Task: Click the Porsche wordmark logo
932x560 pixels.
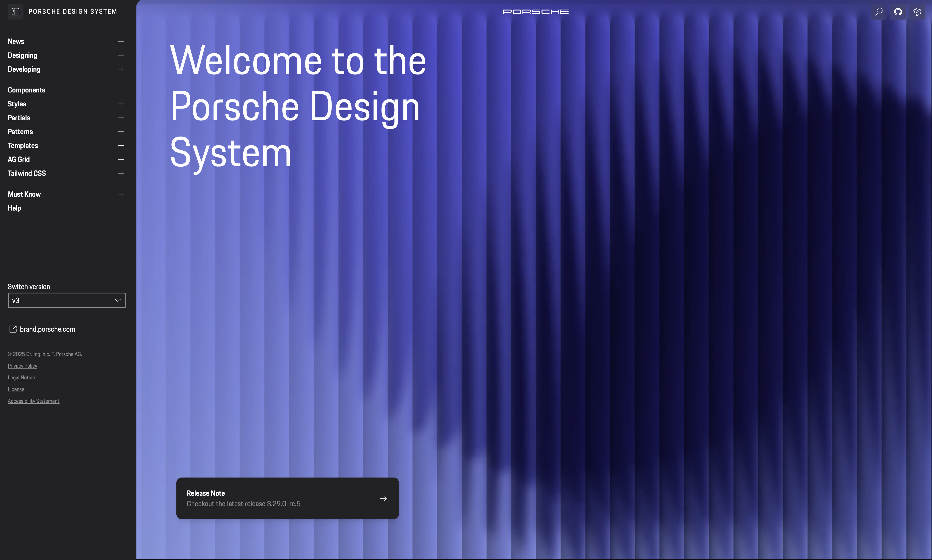Action: coord(536,12)
